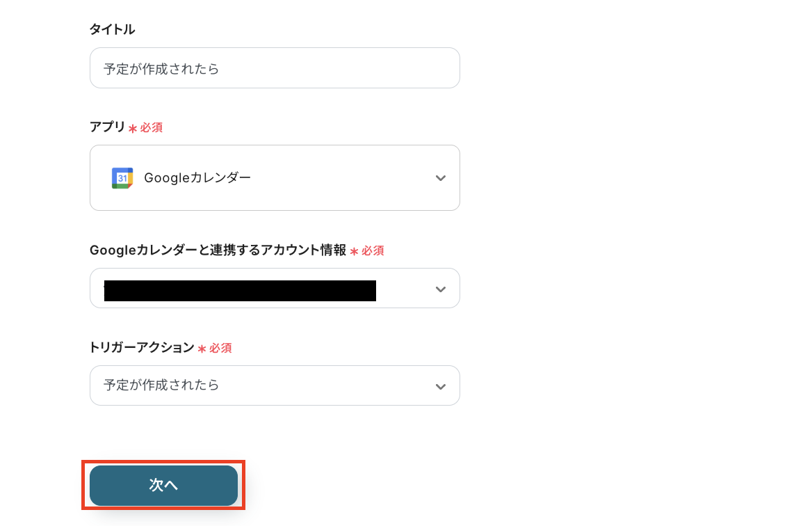812x526 pixels.
Task: Click the アプリ field label
Action: [107, 127]
